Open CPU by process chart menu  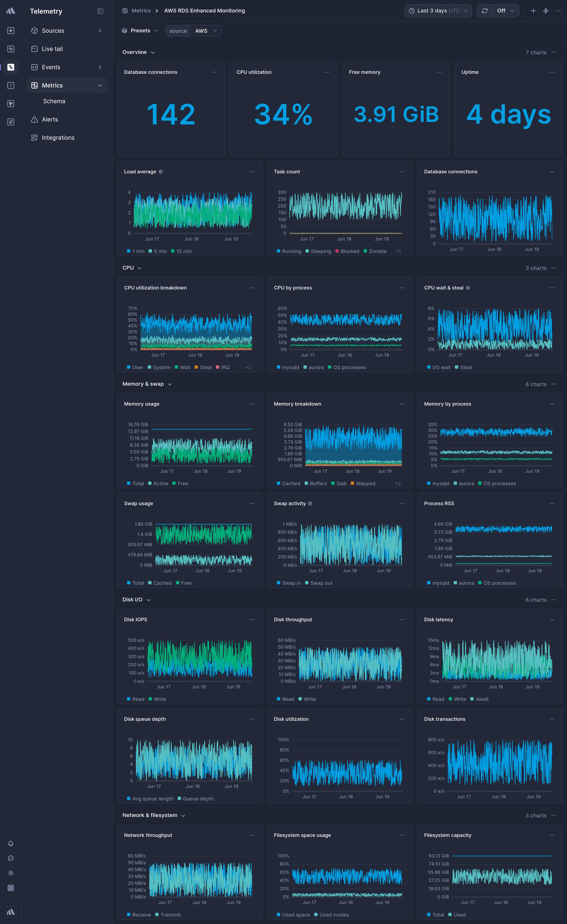point(402,288)
